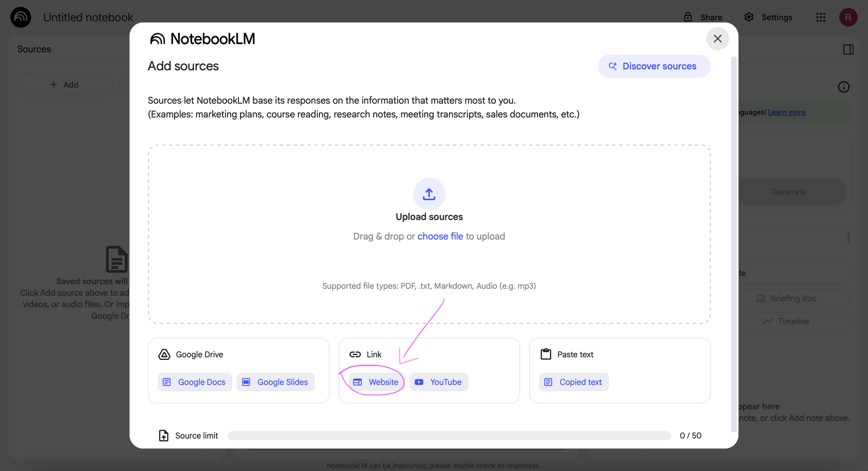Click the Discover sources button

click(654, 66)
